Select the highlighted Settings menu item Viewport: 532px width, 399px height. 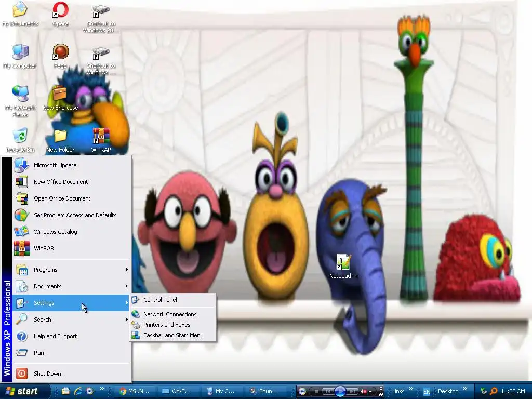[x=72, y=303]
